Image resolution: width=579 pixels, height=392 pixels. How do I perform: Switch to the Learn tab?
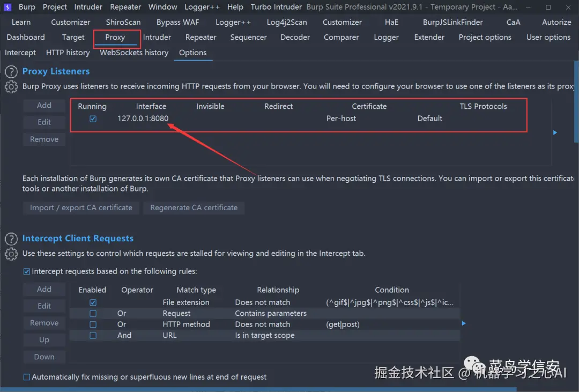[x=21, y=22]
